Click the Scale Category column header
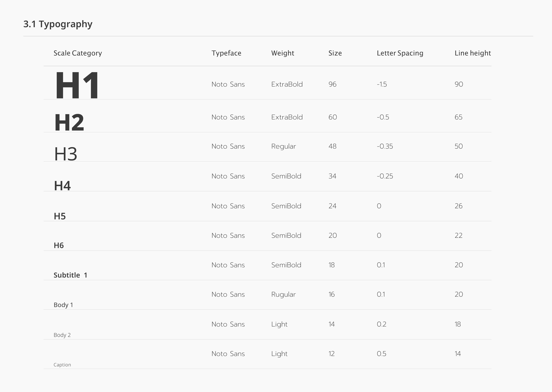Image resolution: width=552 pixels, height=392 pixels. pyautogui.click(x=78, y=53)
